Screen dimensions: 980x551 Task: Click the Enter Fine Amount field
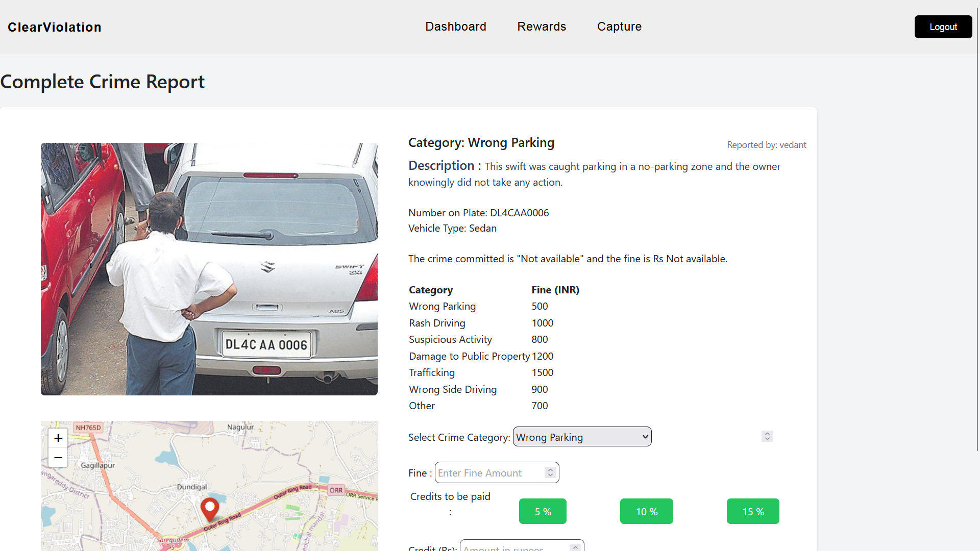click(489, 473)
